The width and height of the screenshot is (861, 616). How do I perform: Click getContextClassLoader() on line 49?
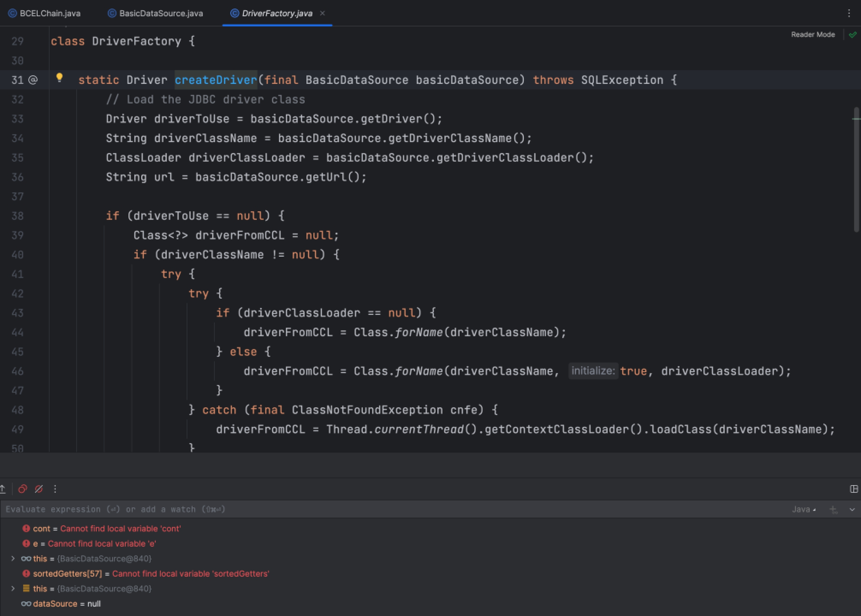point(563,429)
